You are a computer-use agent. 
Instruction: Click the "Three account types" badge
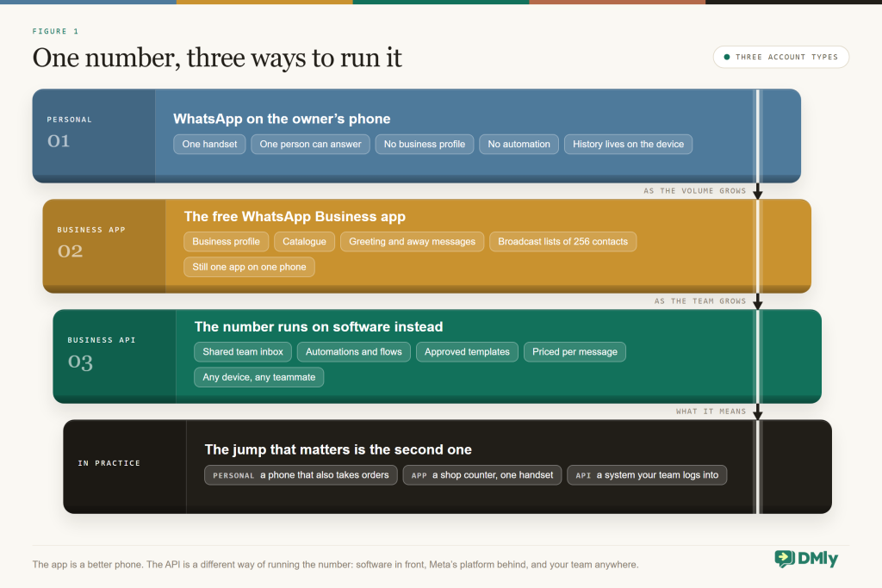coord(780,57)
